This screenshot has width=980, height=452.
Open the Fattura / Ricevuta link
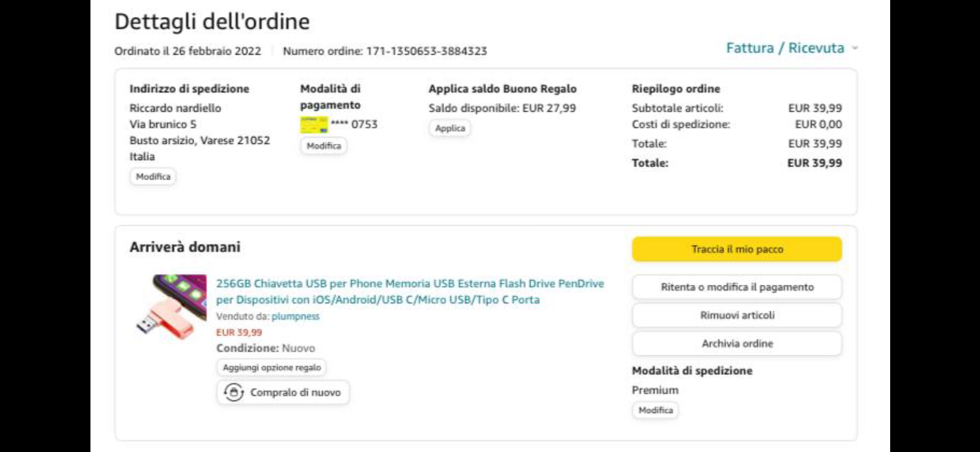click(x=785, y=48)
